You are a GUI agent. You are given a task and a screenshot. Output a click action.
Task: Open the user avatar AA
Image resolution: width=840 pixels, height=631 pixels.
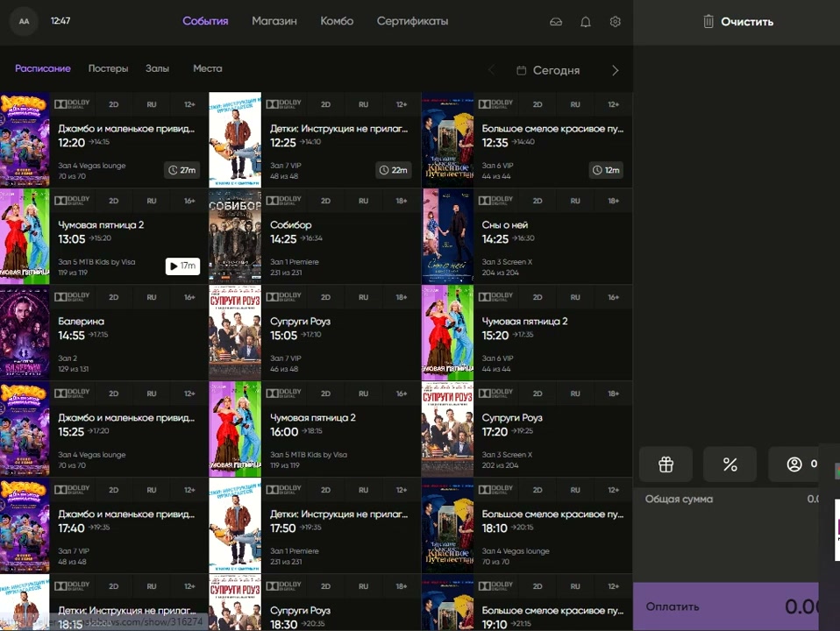click(24, 21)
